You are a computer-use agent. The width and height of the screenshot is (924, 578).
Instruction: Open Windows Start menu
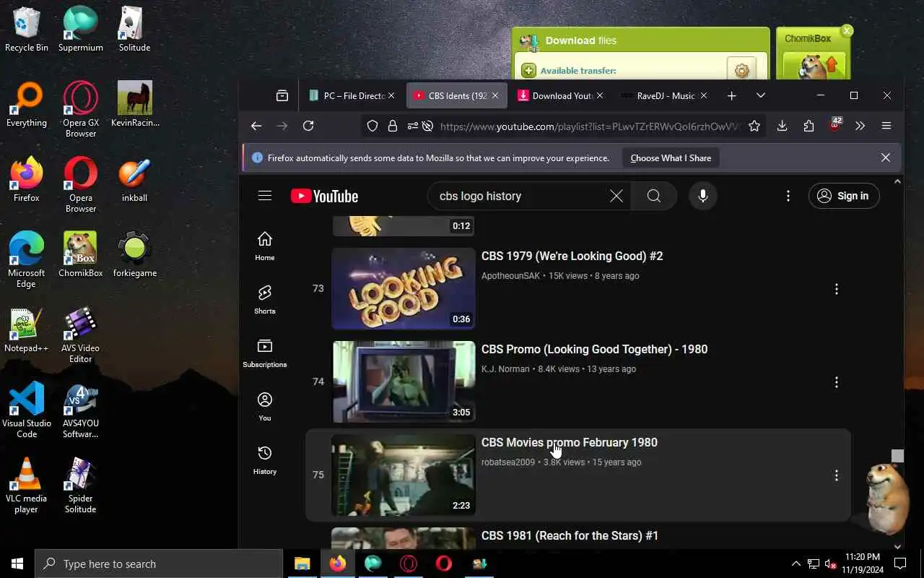pos(17,564)
